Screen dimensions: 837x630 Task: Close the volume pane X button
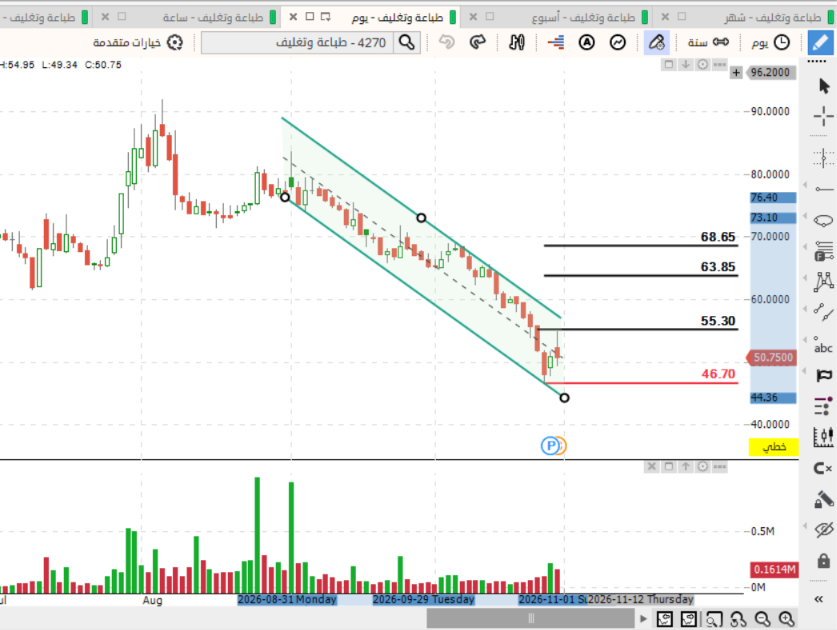651,467
